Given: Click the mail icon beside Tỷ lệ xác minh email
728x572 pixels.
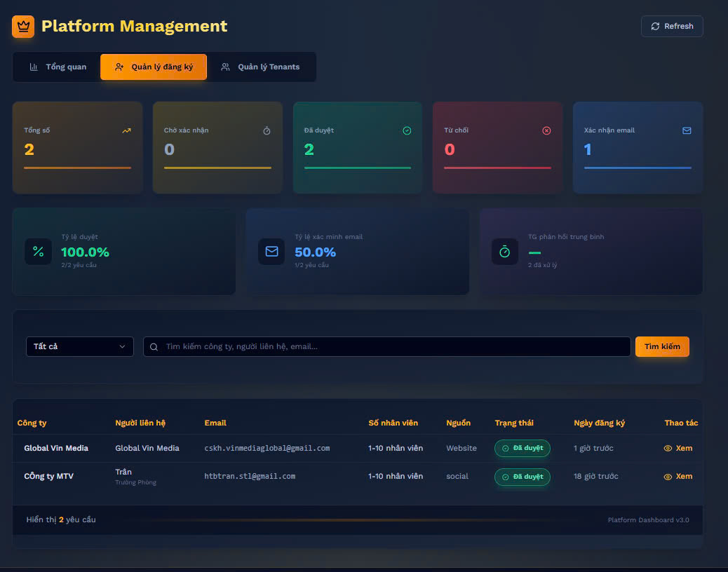Looking at the screenshot, I should tap(271, 252).
